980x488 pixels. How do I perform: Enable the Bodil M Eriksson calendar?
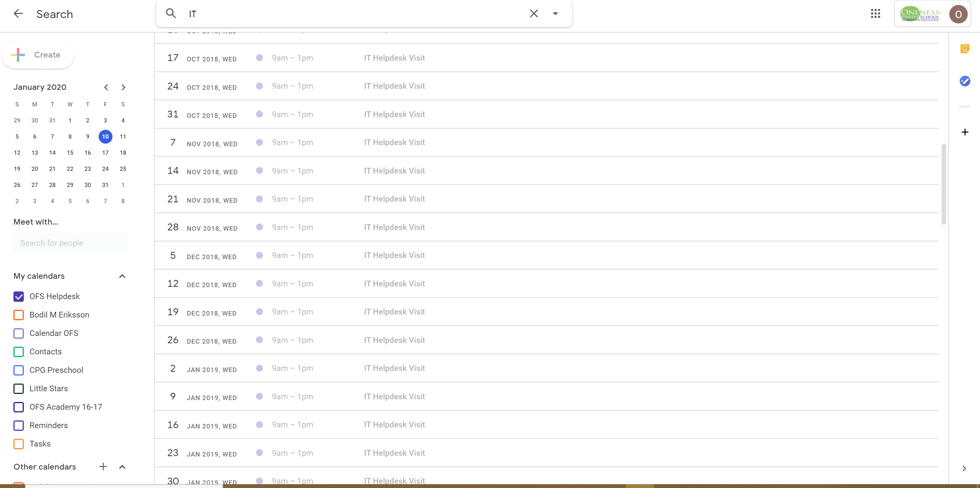19,315
